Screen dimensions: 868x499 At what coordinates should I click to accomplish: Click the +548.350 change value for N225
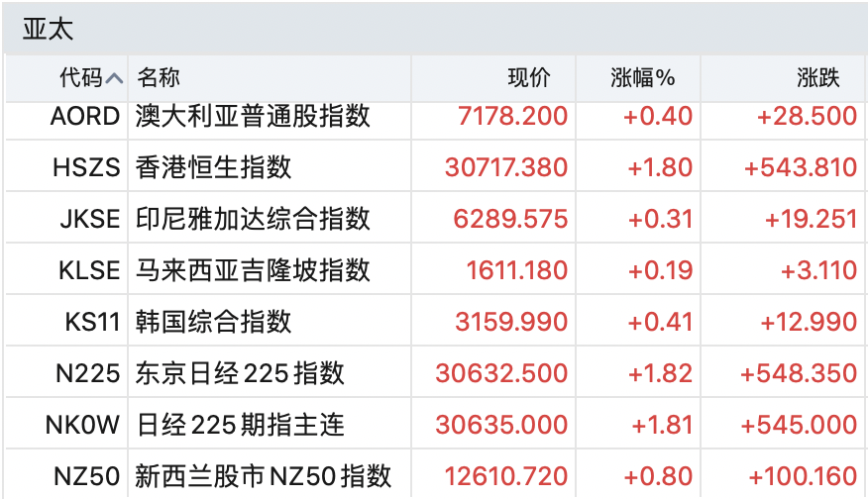(799, 373)
